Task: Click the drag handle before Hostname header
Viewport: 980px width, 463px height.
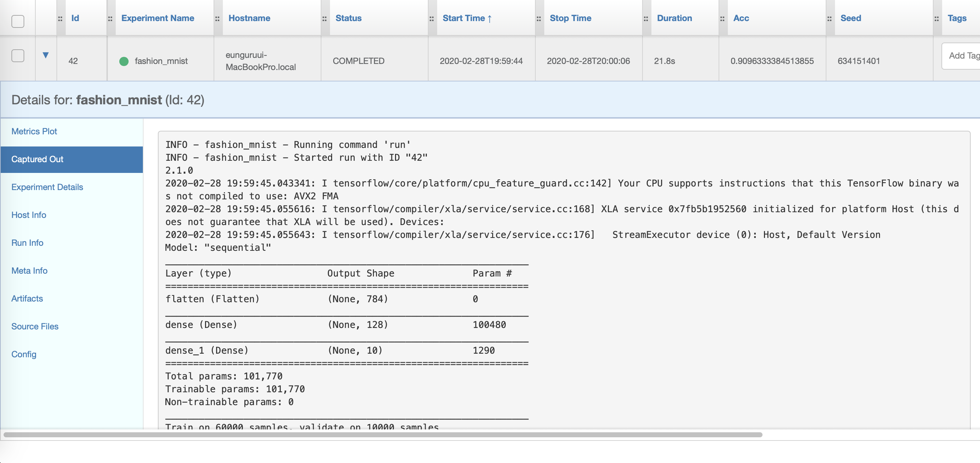Action: (217, 19)
